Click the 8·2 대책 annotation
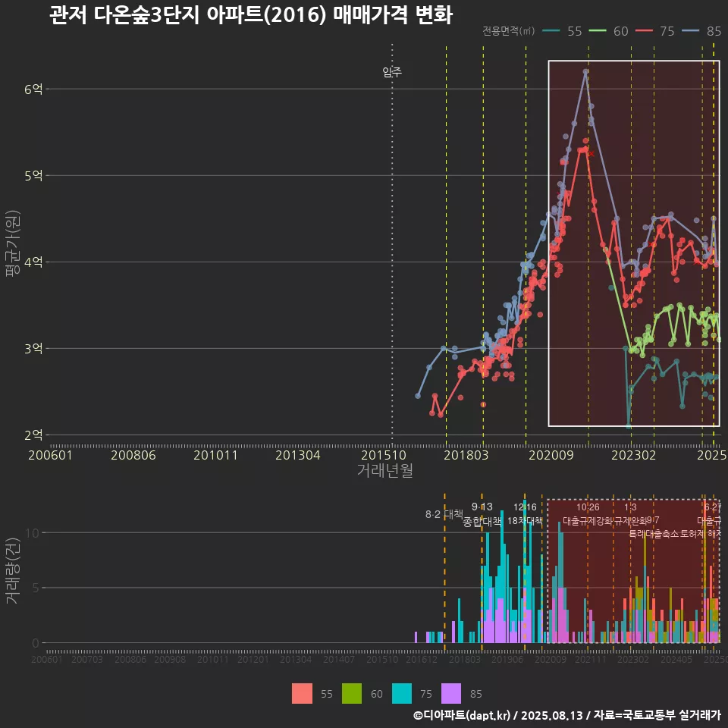Viewport: 728px width, 728px height. (x=444, y=514)
